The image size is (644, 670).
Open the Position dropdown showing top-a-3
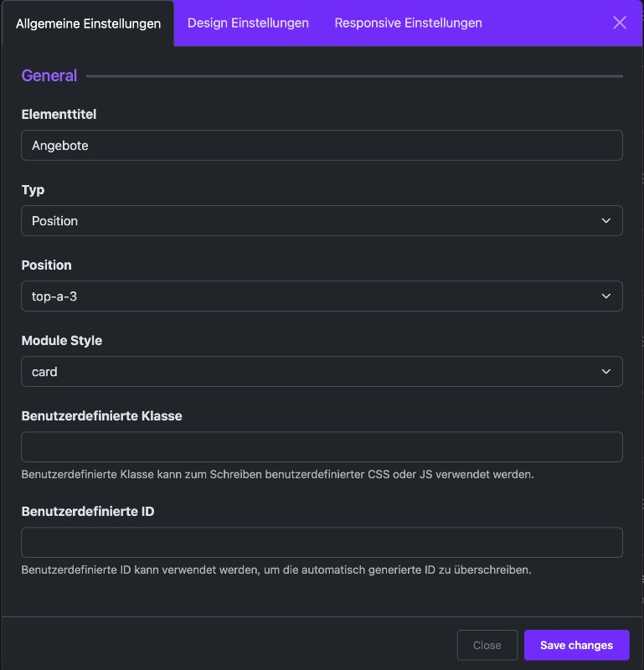[x=322, y=296]
